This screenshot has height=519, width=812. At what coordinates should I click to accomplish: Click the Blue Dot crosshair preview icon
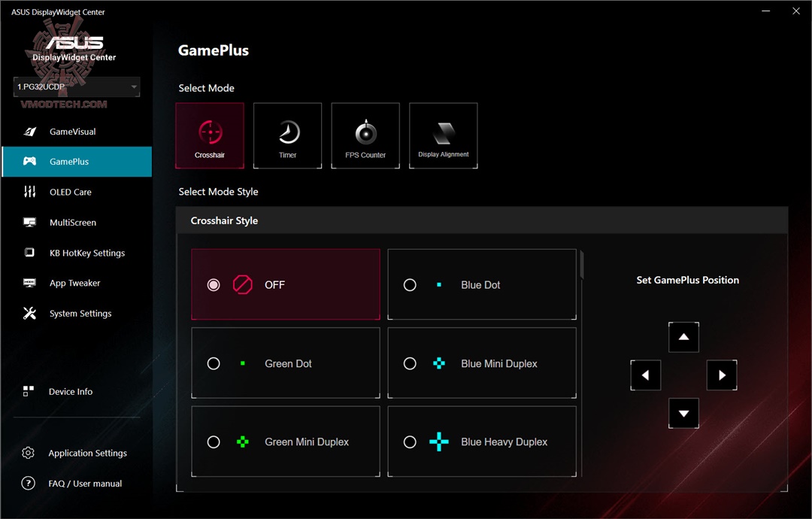438,284
